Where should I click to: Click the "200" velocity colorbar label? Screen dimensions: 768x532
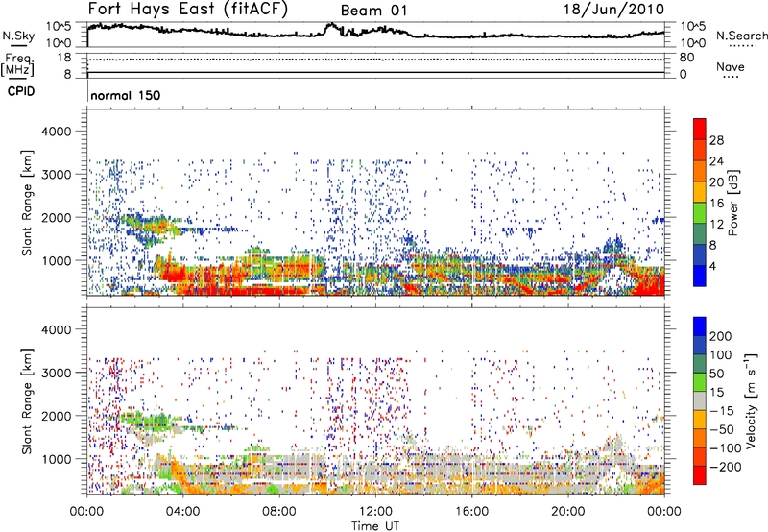click(x=721, y=336)
